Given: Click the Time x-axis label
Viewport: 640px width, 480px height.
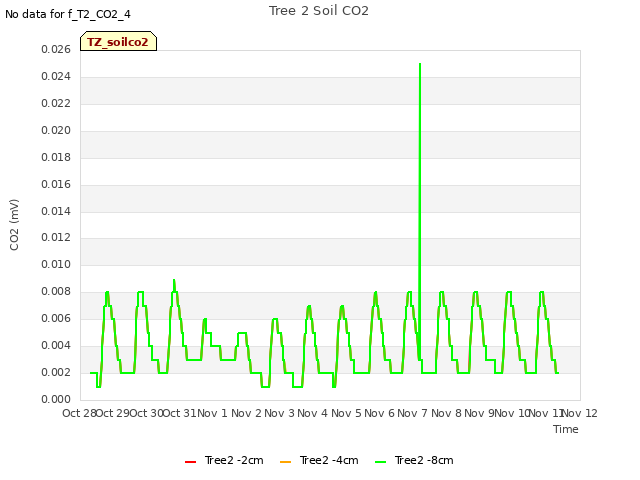Looking at the screenshot, I should pyautogui.click(x=566, y=429).
